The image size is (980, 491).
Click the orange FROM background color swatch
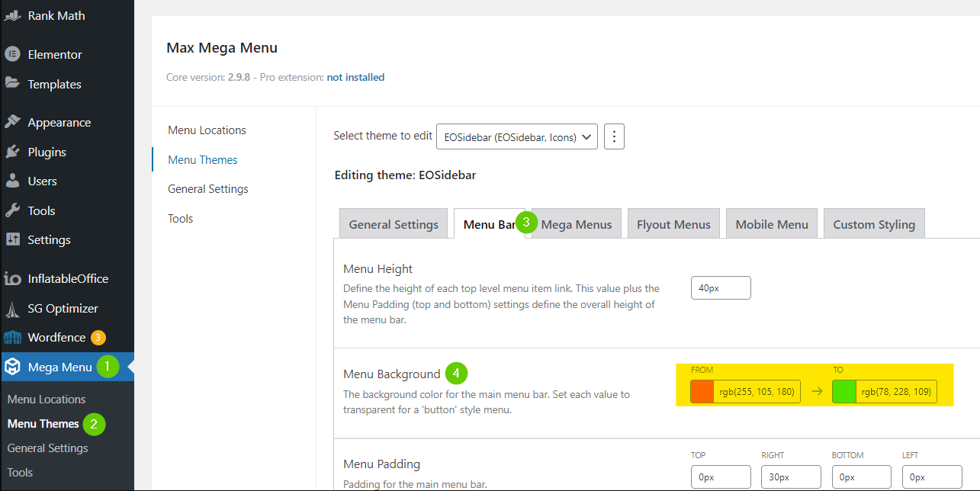[702, 392]
